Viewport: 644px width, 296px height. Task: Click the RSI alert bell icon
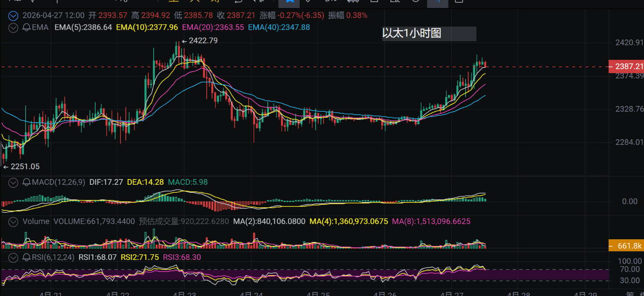click(x=26, y=258)
